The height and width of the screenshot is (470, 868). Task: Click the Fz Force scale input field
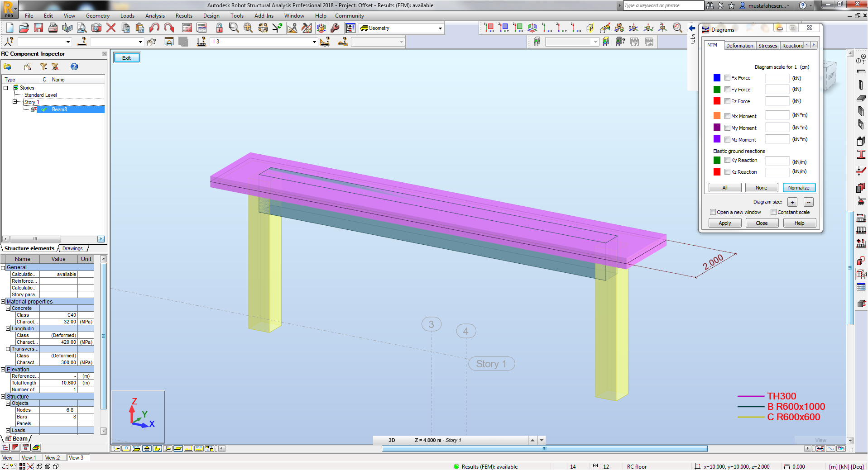777,101
